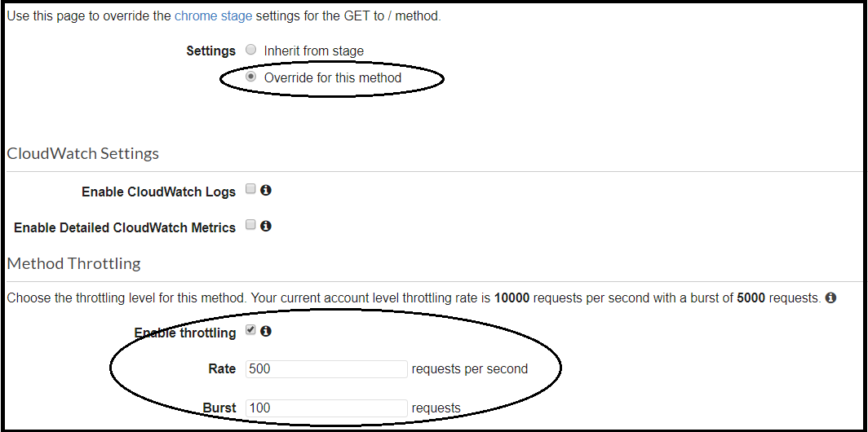Click the CloudWatch Settings section heading
Image resolution: width=868 pixels, height=432 pixels.
pos(82,153)
